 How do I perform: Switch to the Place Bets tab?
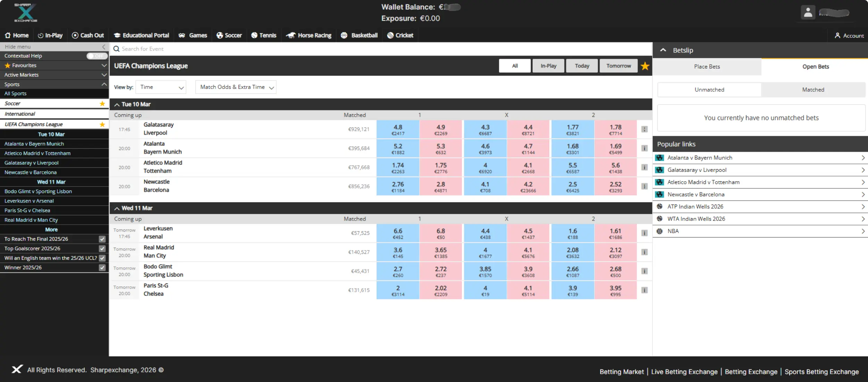[707, 67]
